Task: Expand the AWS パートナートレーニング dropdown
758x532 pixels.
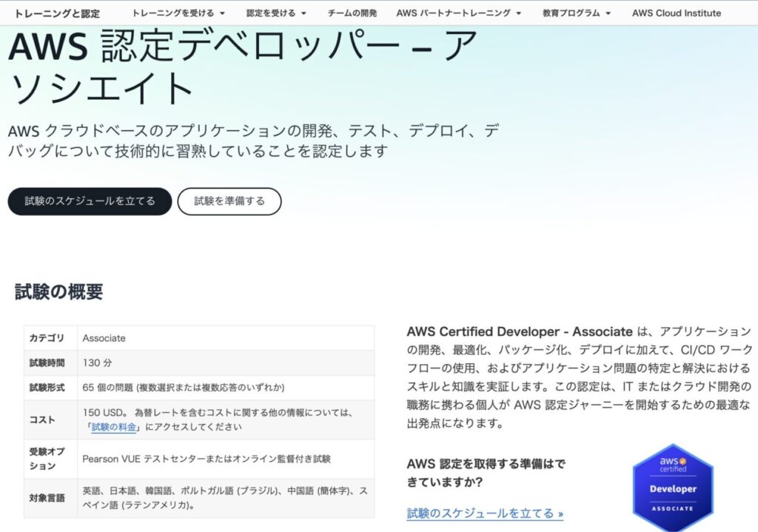Action: pyautogui.click(x=458, y=13)
